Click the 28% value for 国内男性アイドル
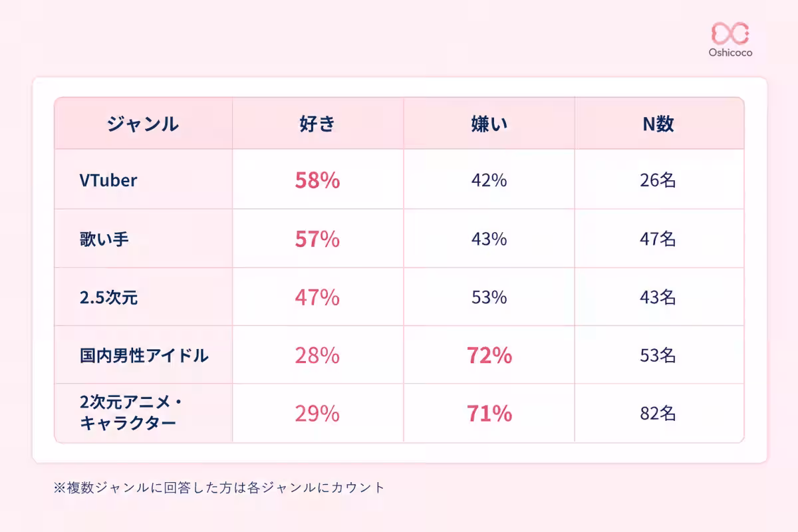Viewport: 798px width, 532px height. (x=317, y=355)
